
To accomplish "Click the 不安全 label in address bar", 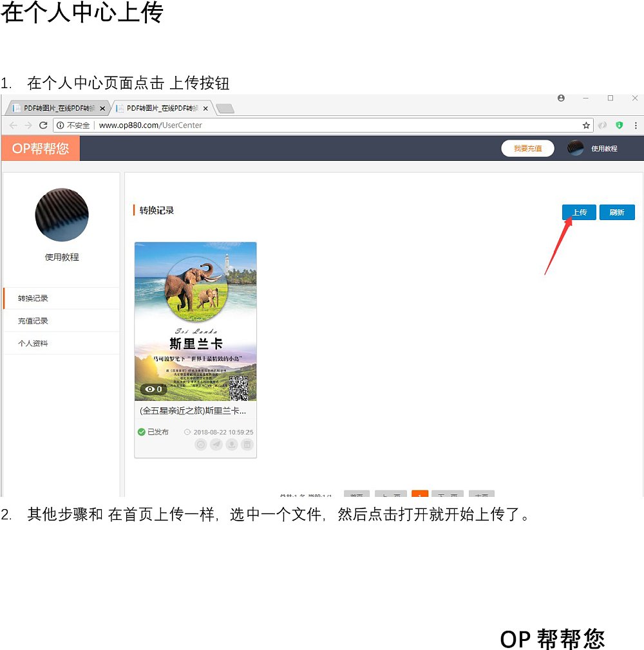I will (x=78, y=125).
